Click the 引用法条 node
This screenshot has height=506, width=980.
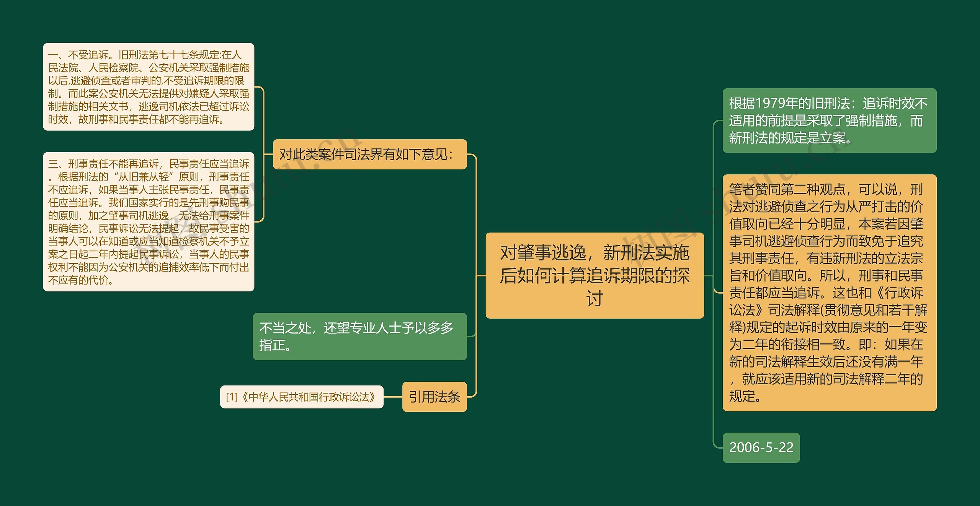point(434,398)
